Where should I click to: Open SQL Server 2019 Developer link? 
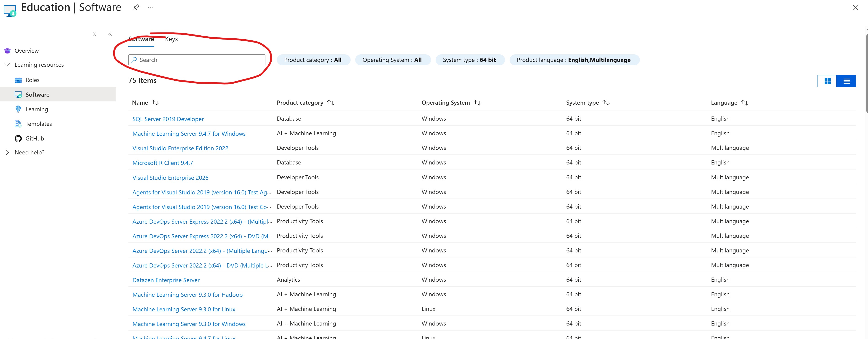tap(168, 119)
